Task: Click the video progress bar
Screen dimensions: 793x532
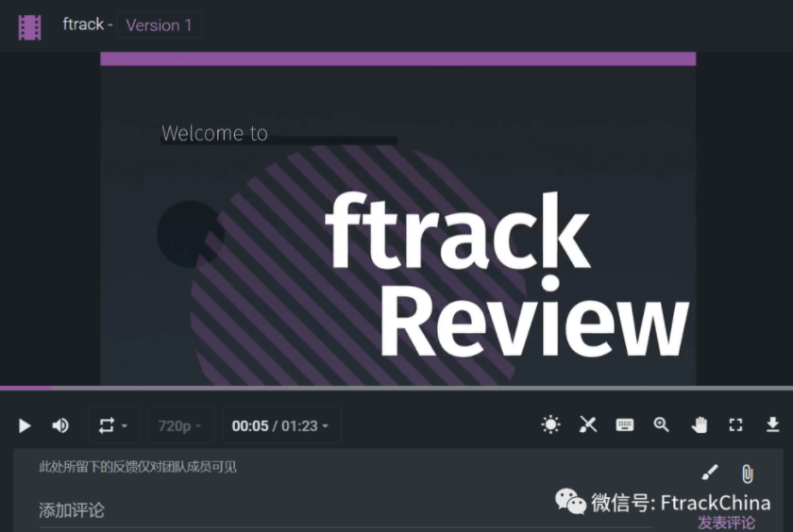Action: pos(396,388)
